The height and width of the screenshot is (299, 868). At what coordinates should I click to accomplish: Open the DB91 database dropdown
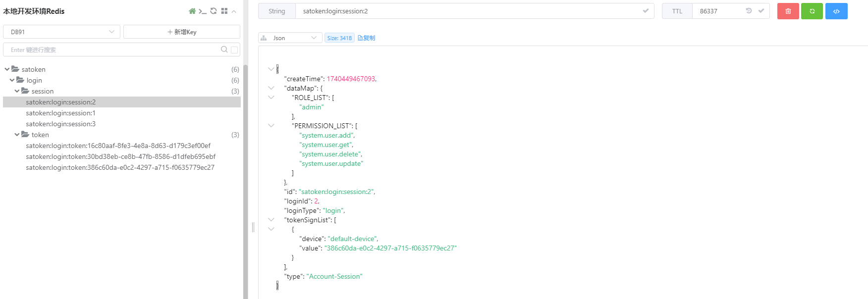tap(61, 32)
